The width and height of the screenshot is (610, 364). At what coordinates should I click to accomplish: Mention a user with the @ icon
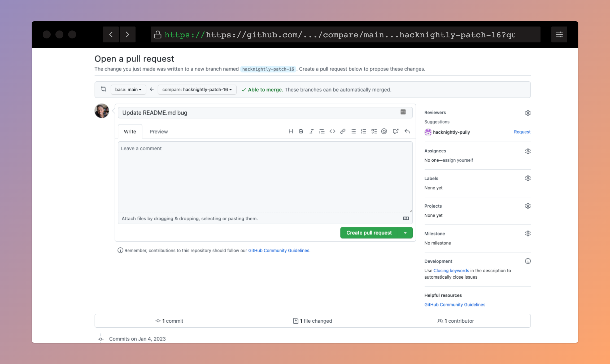(x=384, y=131)
